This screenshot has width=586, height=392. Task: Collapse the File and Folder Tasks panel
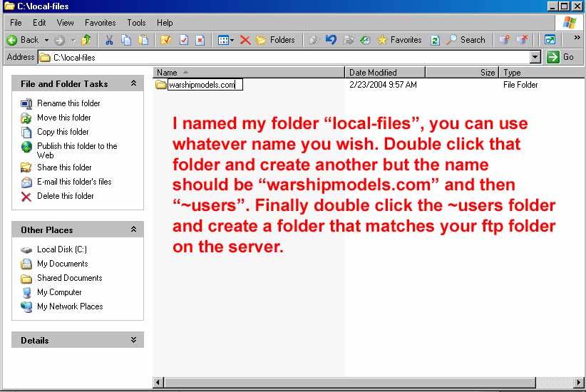tap(133, 83)
